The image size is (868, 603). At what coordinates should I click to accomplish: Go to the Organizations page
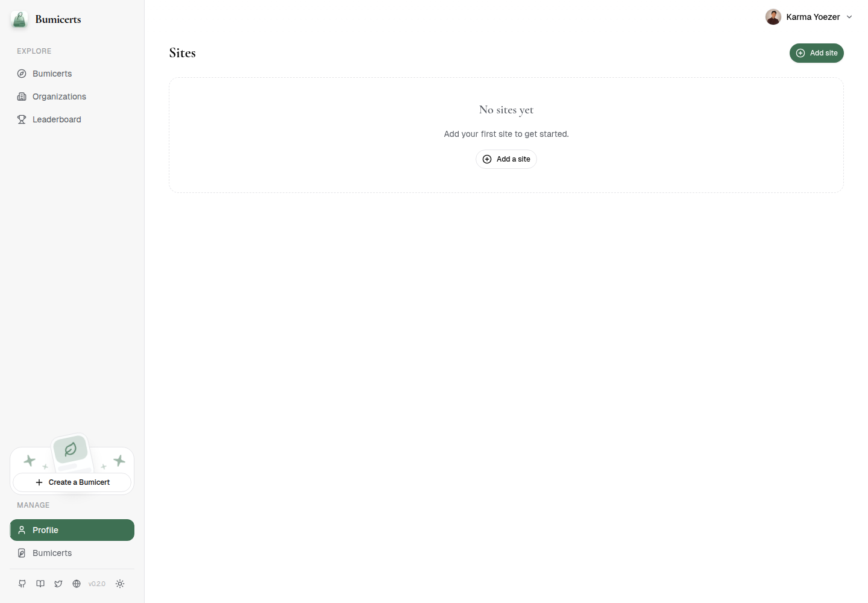[x=72, y=96]
